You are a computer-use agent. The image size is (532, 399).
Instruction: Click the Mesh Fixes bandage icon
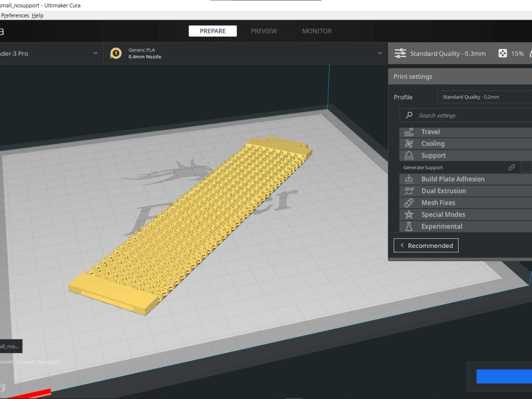409,203
